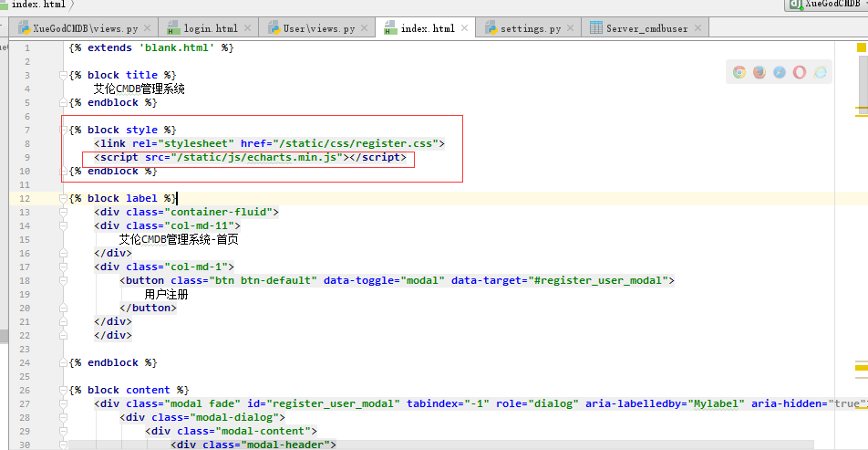Open page preview in Chrome browser icon
Viewport: 868px width, 450px height.
click(739, 72)
